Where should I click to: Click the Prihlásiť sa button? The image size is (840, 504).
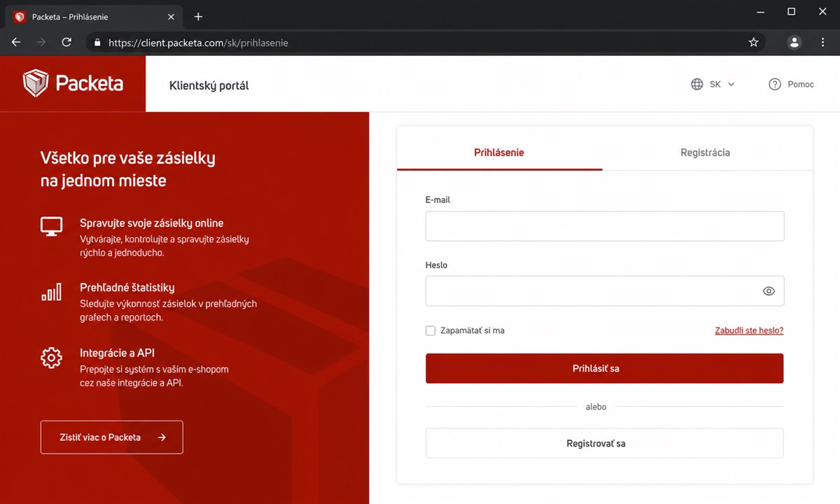coord(604,368)
